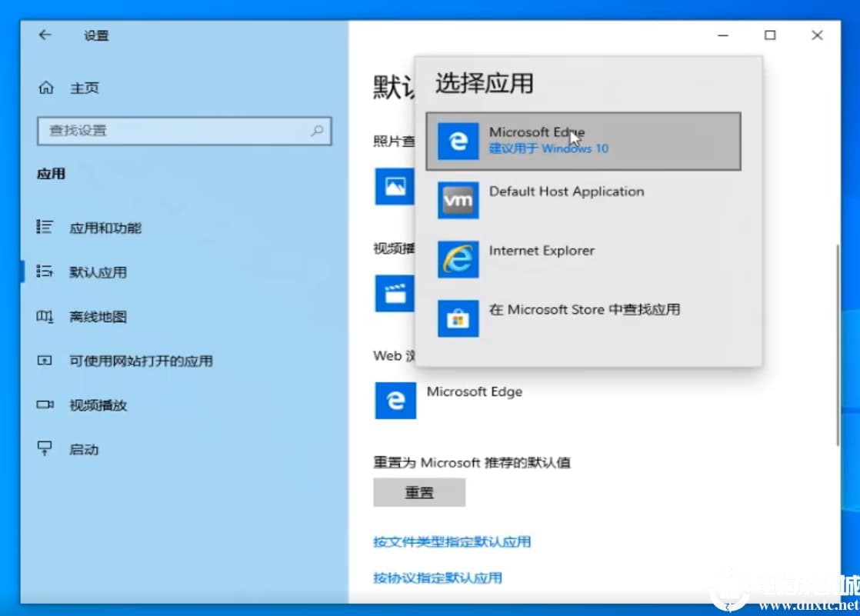Choose Internet Explorer as the default app
860x616 pixels.
(x=583, y=259)
